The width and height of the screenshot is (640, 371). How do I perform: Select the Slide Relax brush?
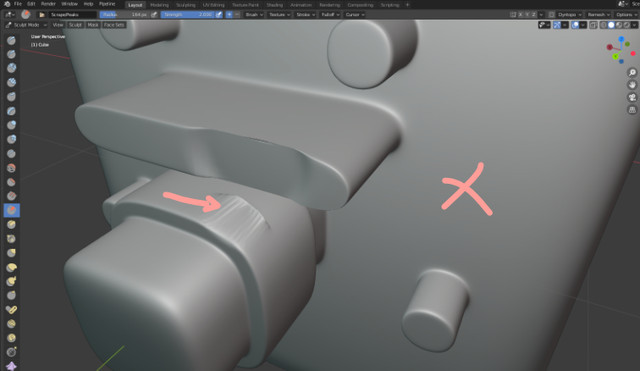(11, 352)
